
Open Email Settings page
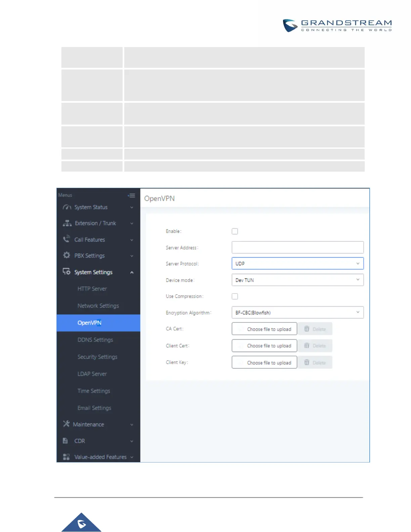(94, 408)
